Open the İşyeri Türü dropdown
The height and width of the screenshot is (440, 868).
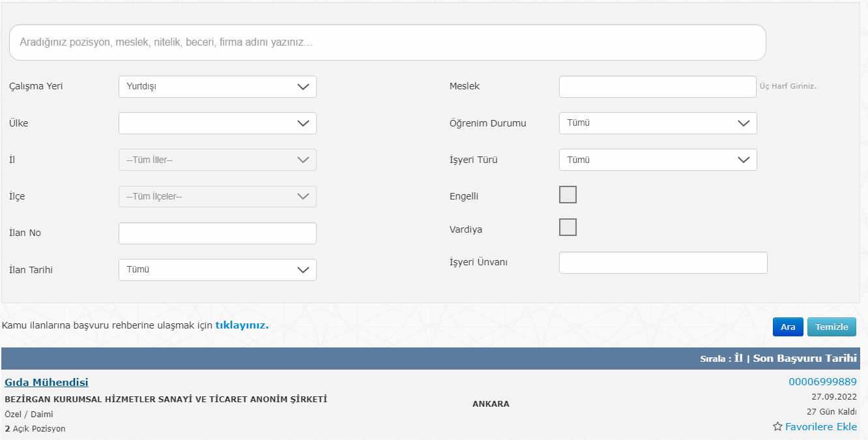click(658, 160)
